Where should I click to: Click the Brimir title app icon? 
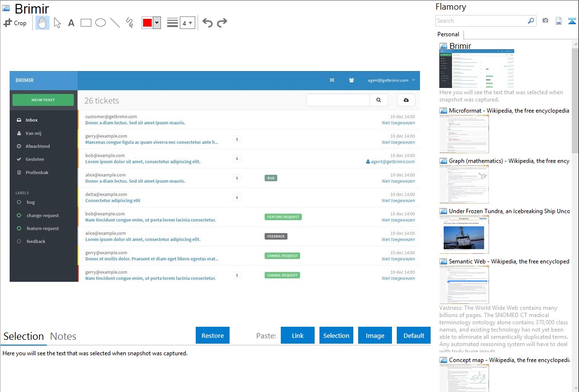pyautogui.click(x=6, y=9)
